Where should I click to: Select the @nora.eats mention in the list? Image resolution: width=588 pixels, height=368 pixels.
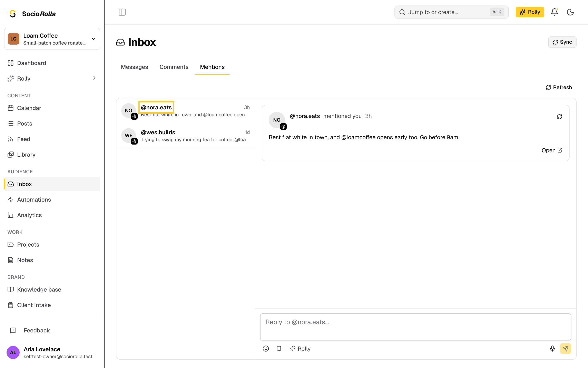pyautogui.click(x=186, y=111)
